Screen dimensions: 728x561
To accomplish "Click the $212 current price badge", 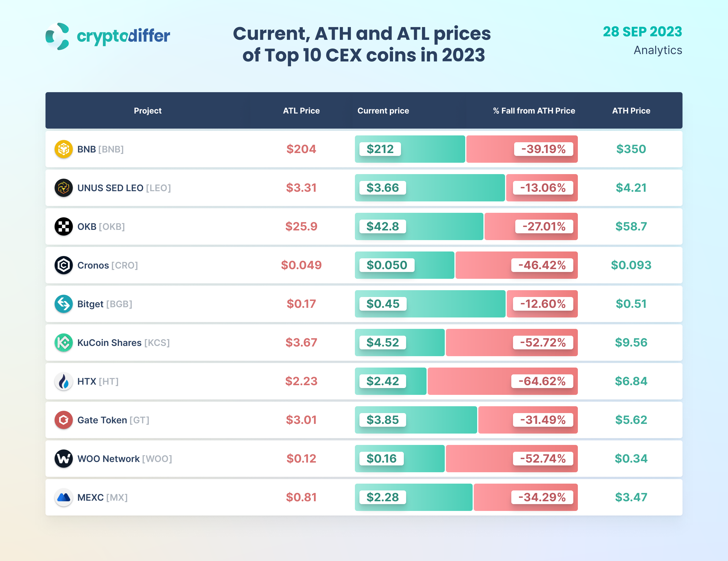I will (x=380, y=149).
